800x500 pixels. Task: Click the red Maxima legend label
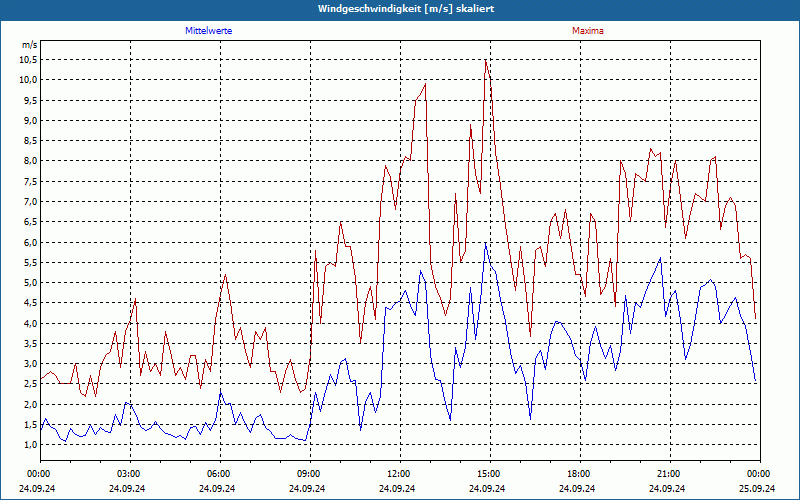pyautogui.click(x=588, y=31)
